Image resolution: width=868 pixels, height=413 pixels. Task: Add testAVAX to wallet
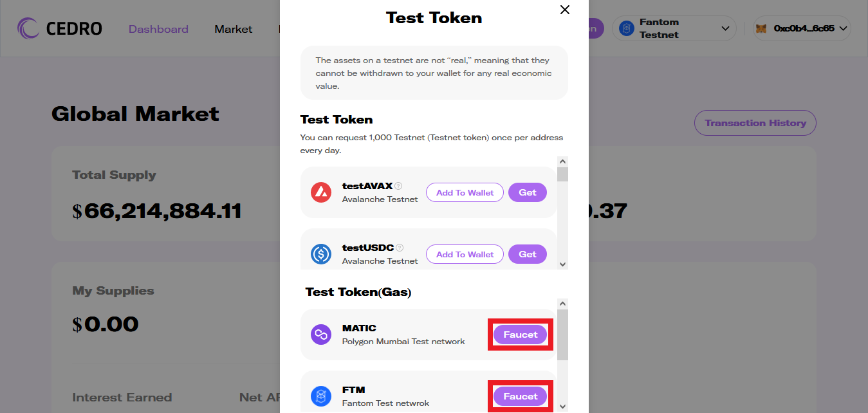pos(465,192)
